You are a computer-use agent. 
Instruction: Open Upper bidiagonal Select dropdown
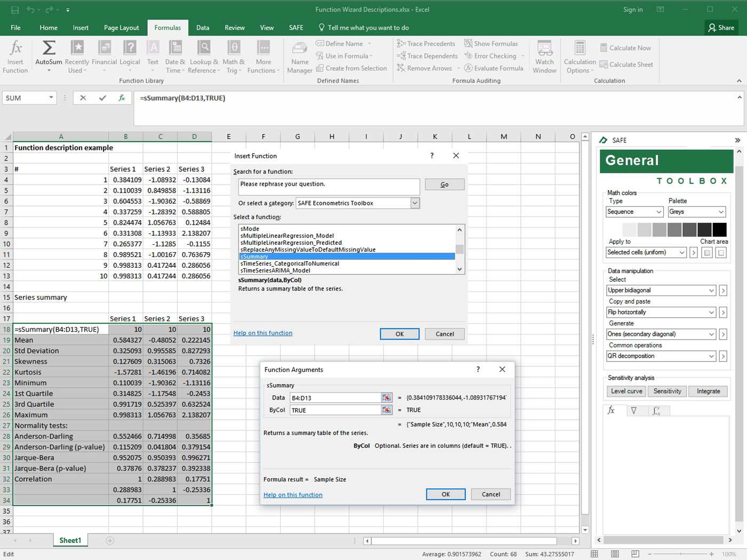711,291
